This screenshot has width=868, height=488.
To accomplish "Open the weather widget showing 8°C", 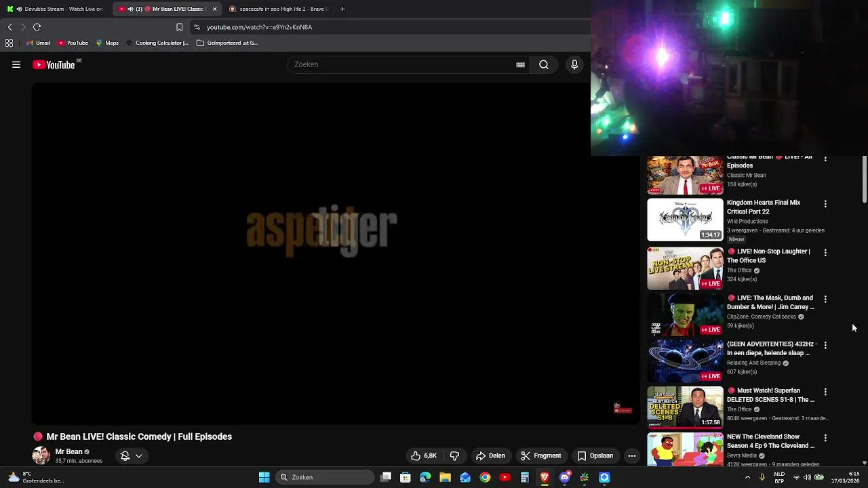I will click(35, 477).
